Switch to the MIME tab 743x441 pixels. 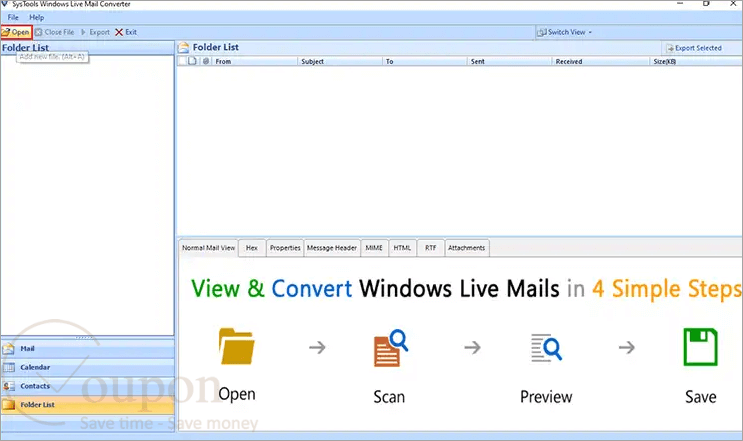(374, 248)
